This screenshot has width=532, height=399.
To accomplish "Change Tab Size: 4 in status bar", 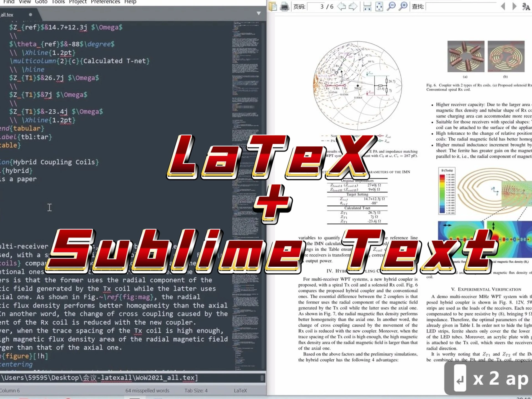I will tap(196, 390).
